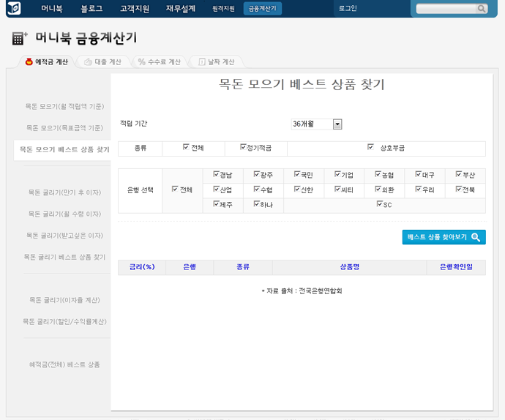This screenshot has width=505, height=420.
Task: Click the calculator icon beside 머니북 금융계산기 title
Action: (x=20, y=39)
